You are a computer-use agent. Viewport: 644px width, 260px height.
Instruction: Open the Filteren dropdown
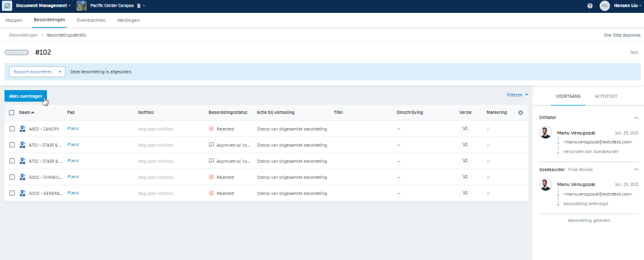(x=517, y=95)
